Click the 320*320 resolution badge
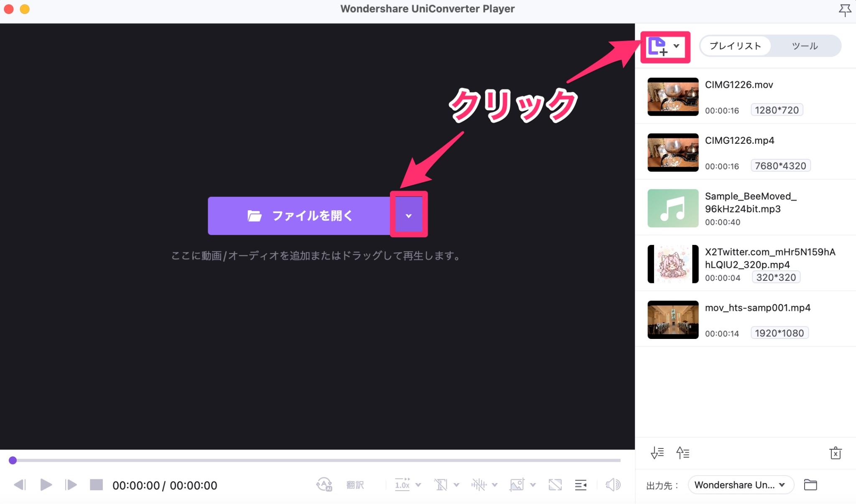 [776, 277]
